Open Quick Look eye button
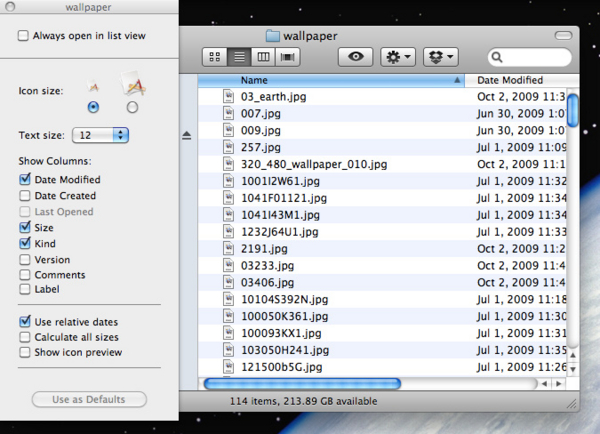The height and width of the screenshot is (434, 600). click(x=355, y=57)
